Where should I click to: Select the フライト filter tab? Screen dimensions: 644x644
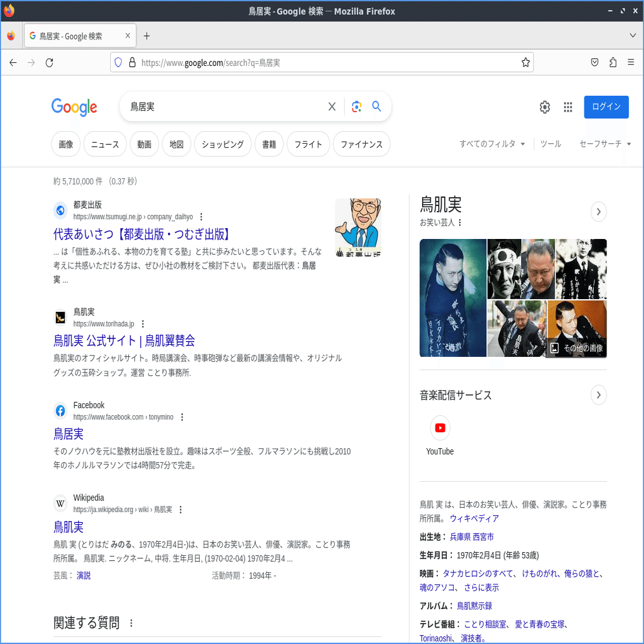(x=308, y=144)
